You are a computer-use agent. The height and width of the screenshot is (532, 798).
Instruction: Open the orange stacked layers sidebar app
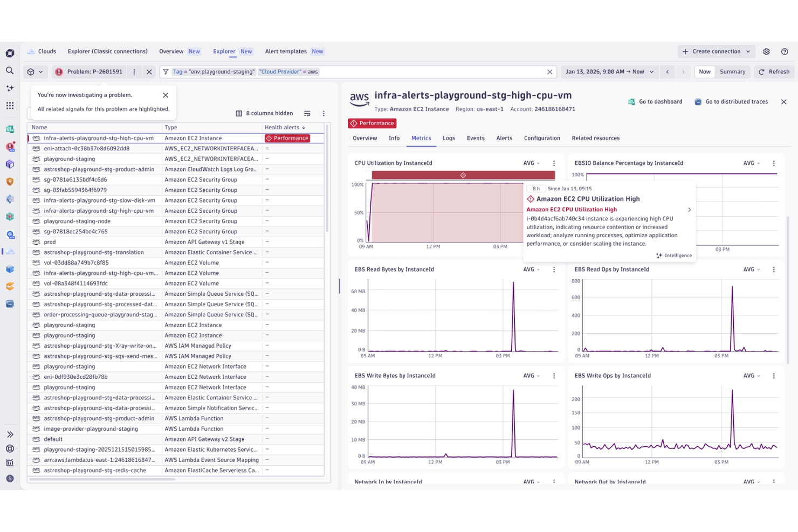coord(10,286)
